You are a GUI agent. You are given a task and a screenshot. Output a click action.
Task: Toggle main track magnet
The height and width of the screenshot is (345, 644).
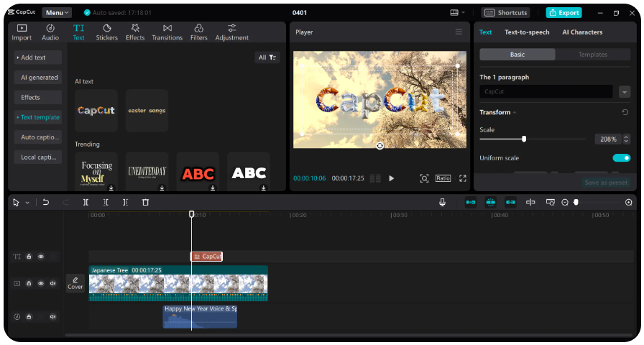click(471, 202)
